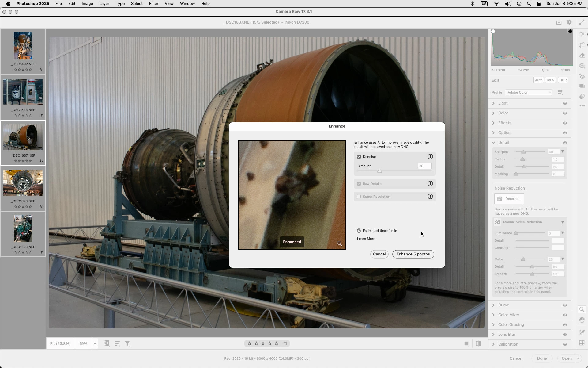Open the Filter menu
588x368 pixels.
(x=153, y=4)
